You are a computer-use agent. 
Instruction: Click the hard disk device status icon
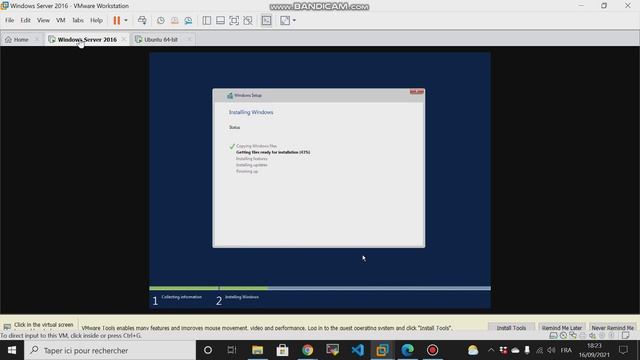click(553, 336)
